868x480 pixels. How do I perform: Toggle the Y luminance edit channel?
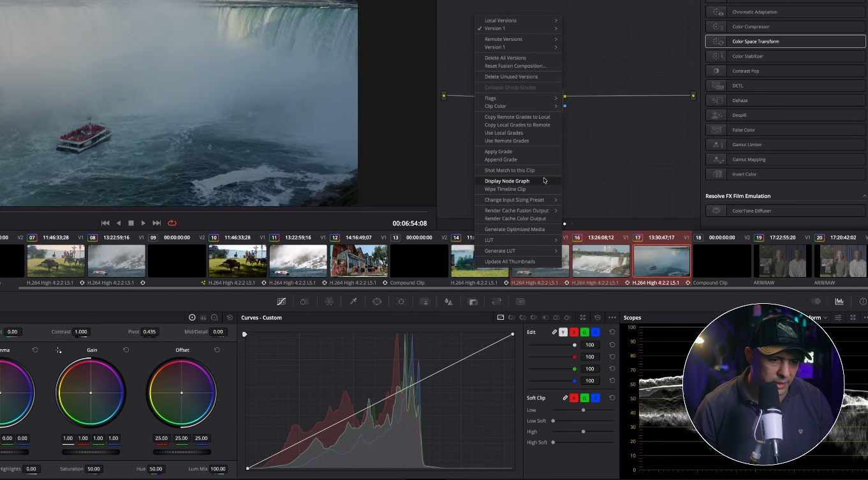[563, 332]
